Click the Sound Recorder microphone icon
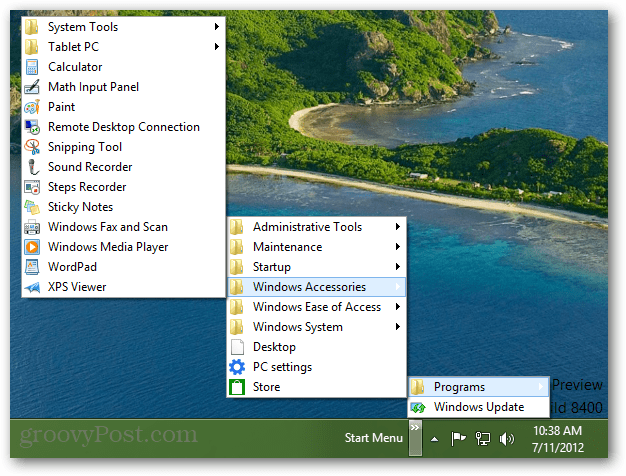 pyautogui.click(x=33, y=167)
